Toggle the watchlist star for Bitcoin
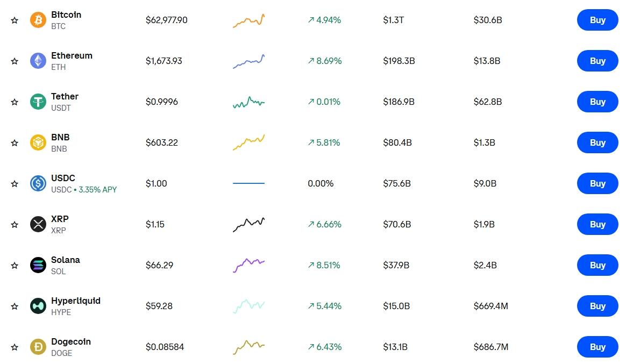The height and width of the screenshot is (364, 626). (15, 20)
